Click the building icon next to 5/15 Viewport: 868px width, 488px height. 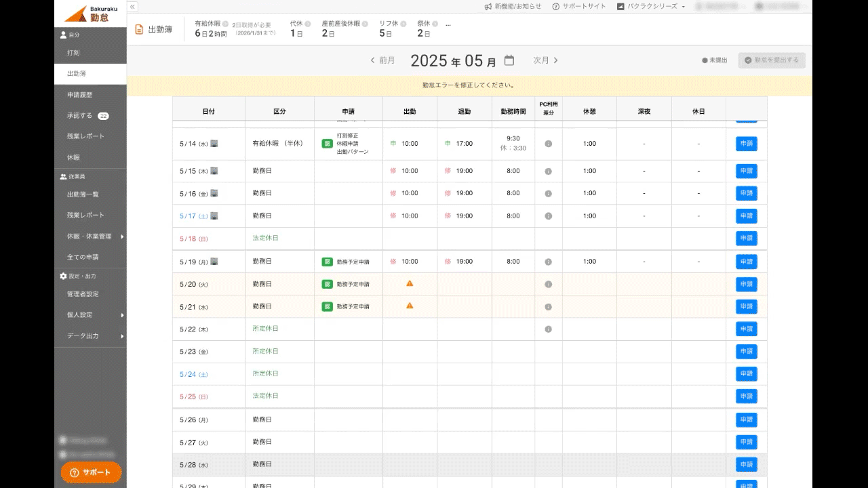pyautogui.click(x=214, y=171)
